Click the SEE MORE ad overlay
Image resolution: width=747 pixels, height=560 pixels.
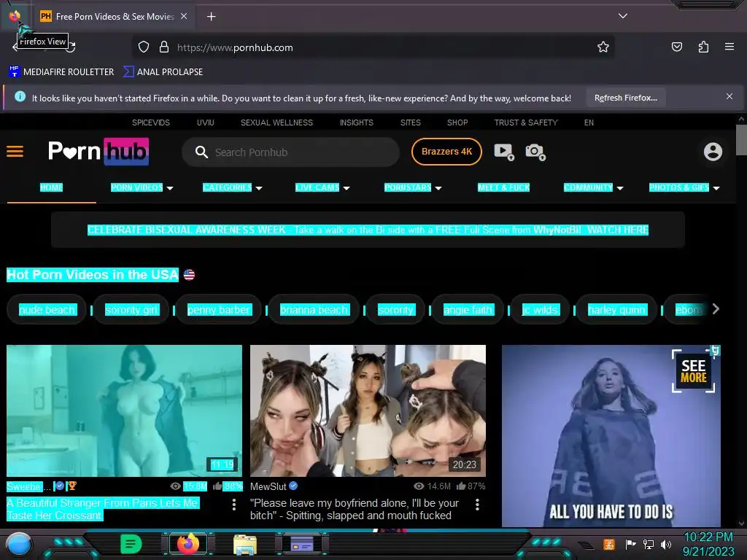pos(693,371)
